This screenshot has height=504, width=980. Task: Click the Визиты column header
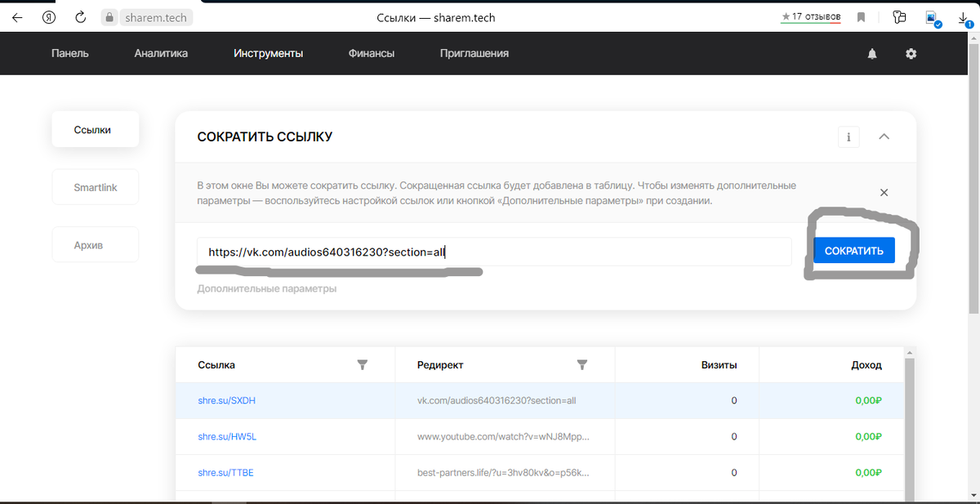coord(719,365)
